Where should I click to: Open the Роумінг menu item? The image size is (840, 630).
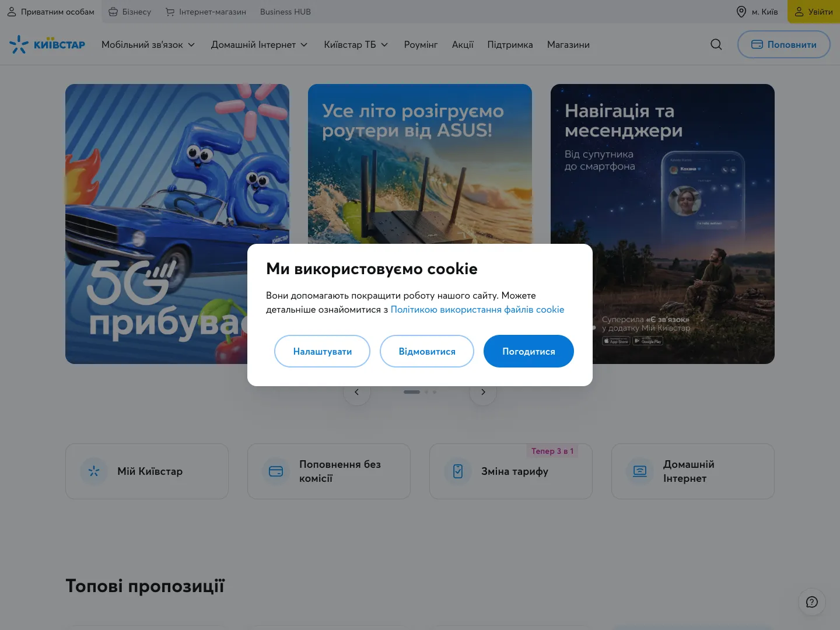click(421, 44)
